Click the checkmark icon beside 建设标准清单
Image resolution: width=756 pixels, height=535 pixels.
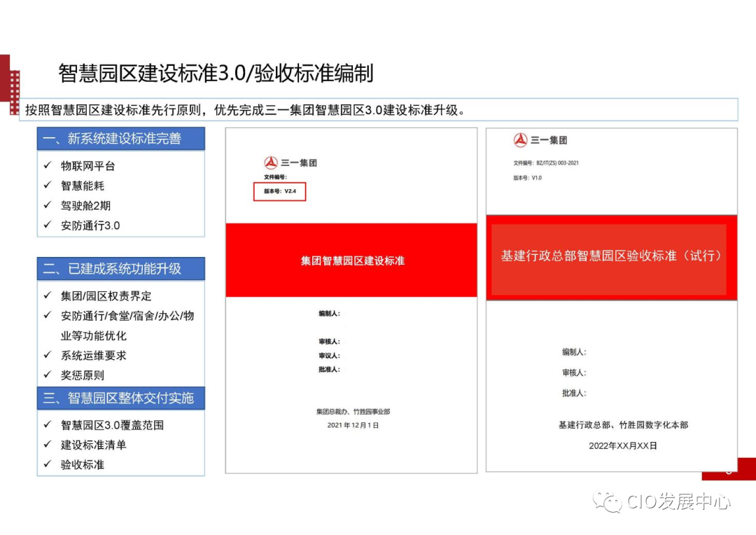[48, 445]
